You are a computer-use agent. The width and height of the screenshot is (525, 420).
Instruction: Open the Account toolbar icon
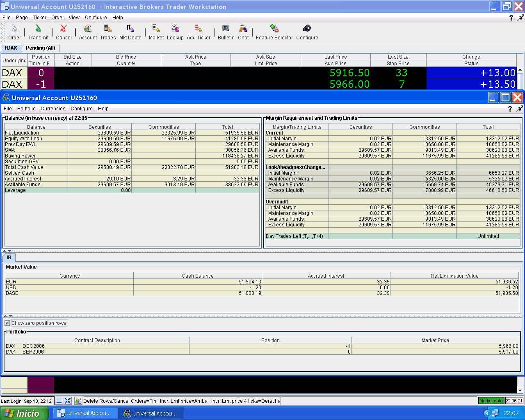(x=88, y=32)
